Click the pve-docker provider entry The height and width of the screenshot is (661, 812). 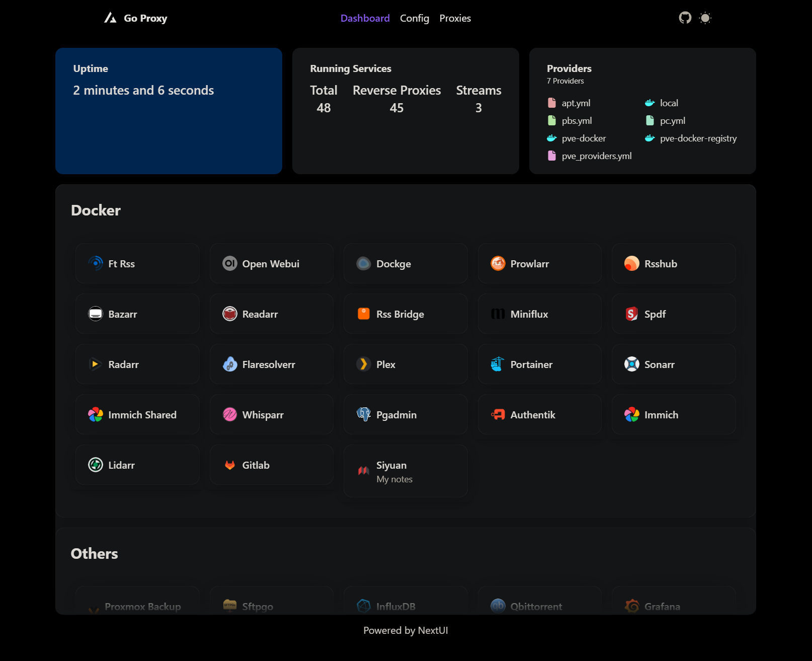584,138
